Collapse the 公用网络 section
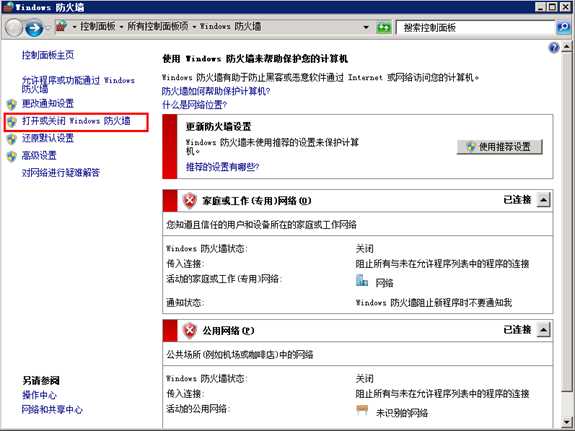This screenshot has width=575, height=431. (x=543, y=330)
